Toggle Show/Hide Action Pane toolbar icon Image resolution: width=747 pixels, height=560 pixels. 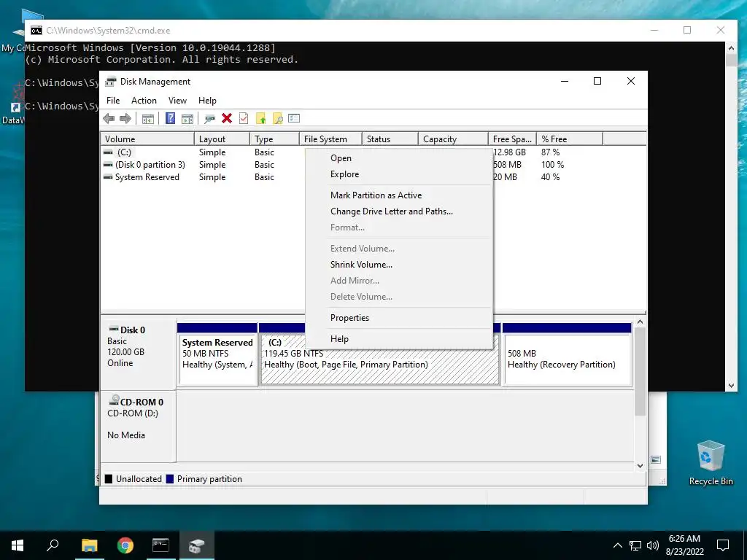point(187,119)
